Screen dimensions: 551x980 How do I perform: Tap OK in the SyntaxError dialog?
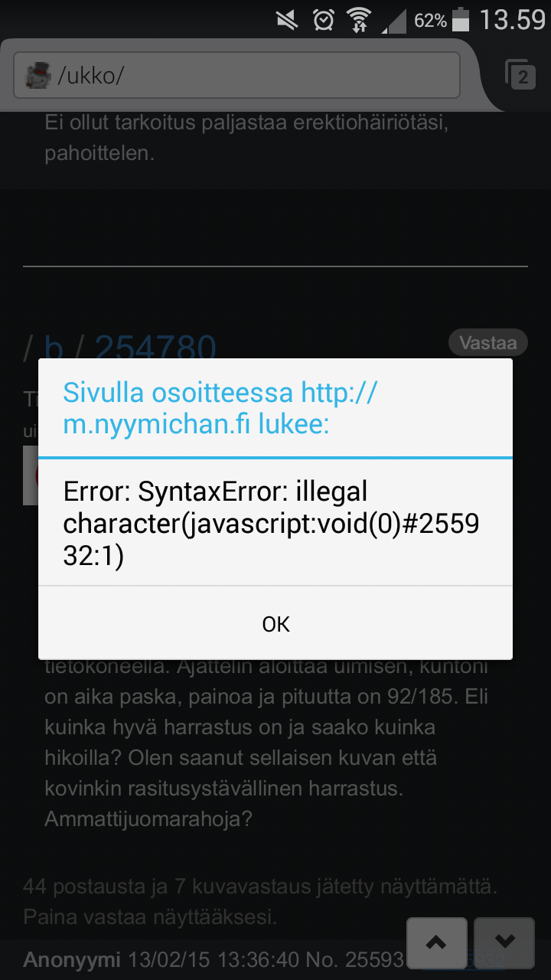(275, 624)
